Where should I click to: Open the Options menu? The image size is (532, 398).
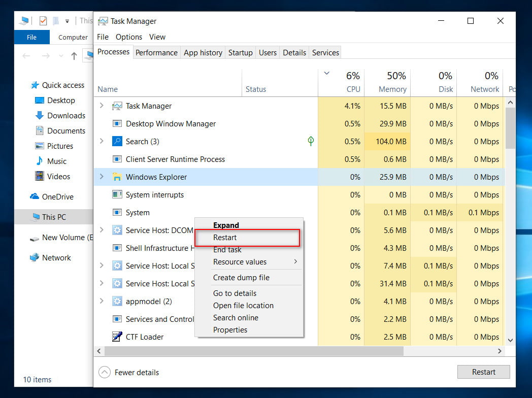tap(128, 37)
